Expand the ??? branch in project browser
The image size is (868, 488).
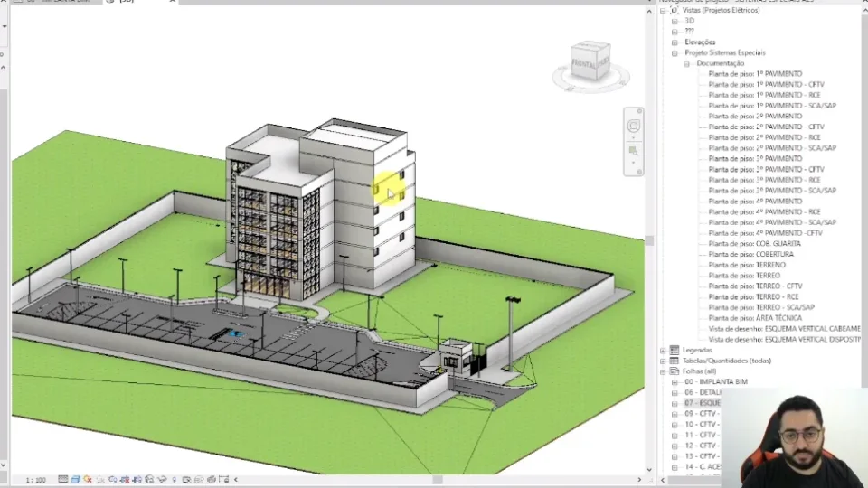[675, 32]
